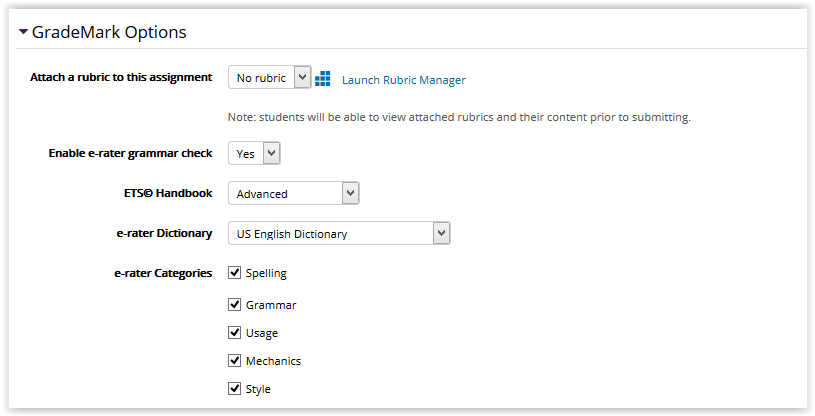Image resolution: width=815 pixels, height=416 pixels.
Task: Click the 'e-rater Categories' label
Action: [163, 274]
